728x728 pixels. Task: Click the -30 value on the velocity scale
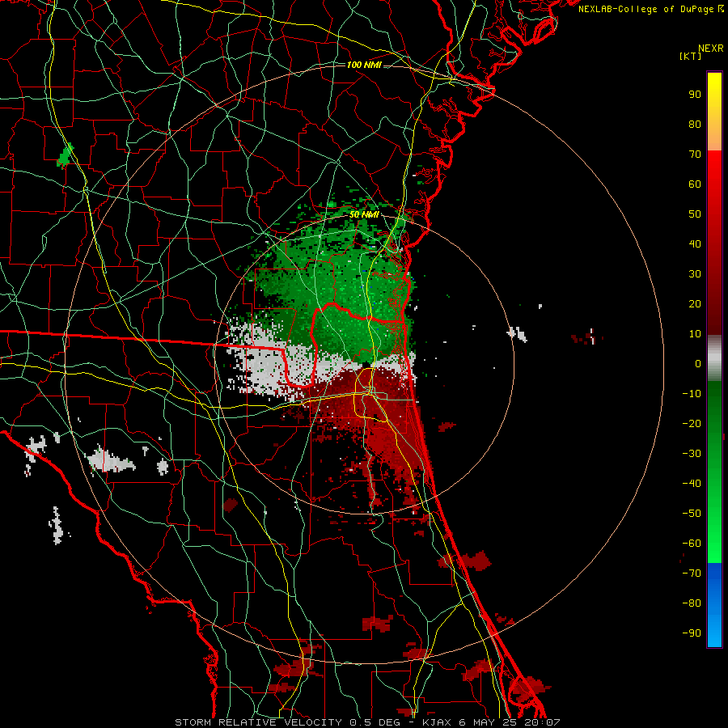click(692, 454)
